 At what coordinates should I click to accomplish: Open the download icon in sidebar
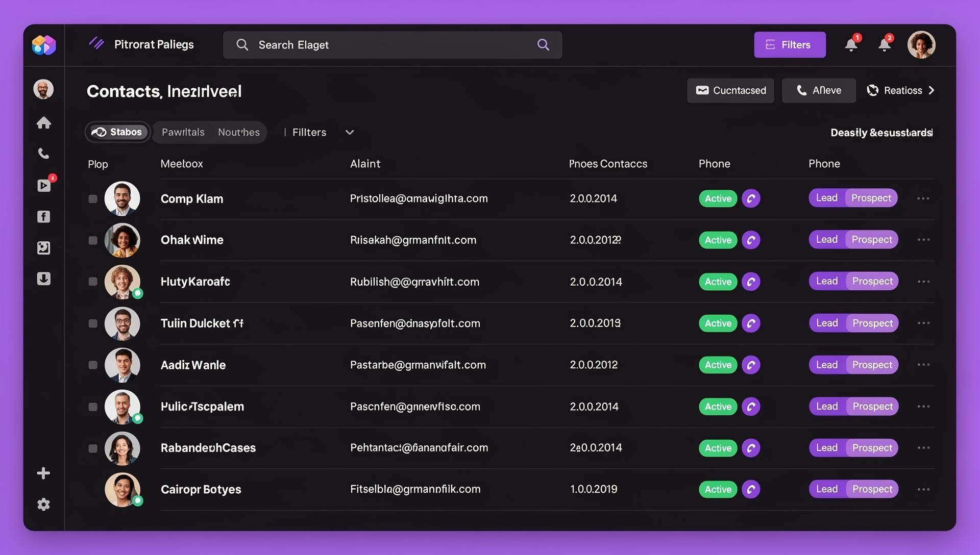[44, 279]
